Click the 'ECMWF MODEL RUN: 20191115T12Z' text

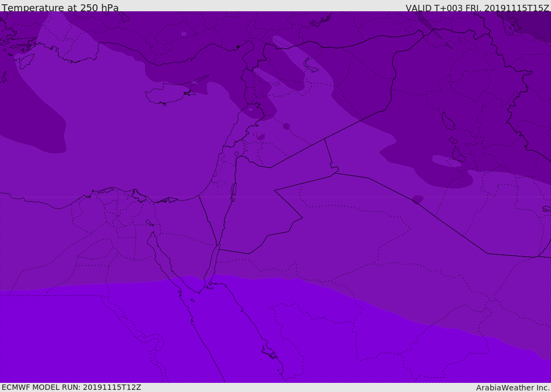72,387
